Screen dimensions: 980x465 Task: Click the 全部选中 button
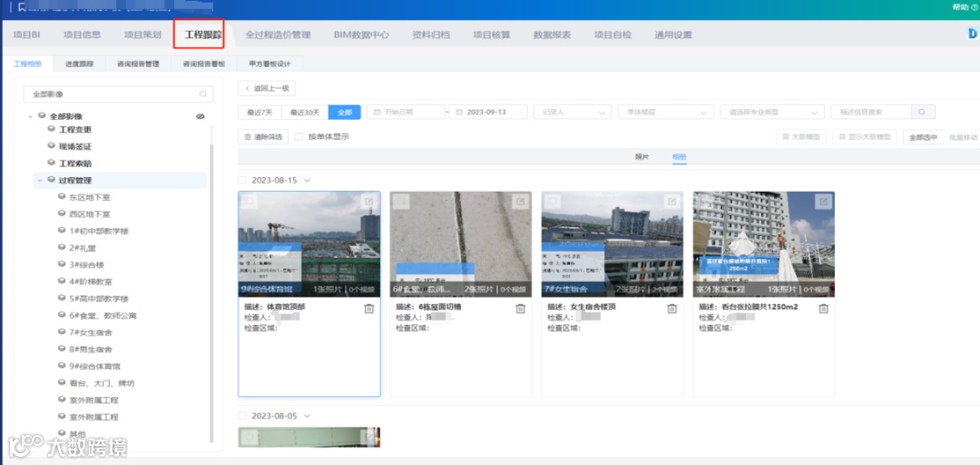923,136
